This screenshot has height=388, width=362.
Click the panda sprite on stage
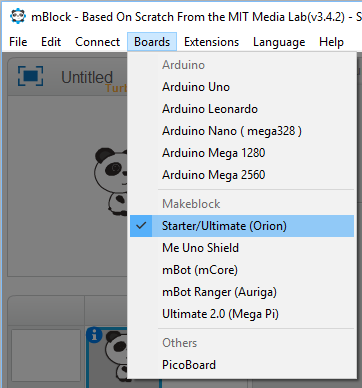[x=111, y=182]
